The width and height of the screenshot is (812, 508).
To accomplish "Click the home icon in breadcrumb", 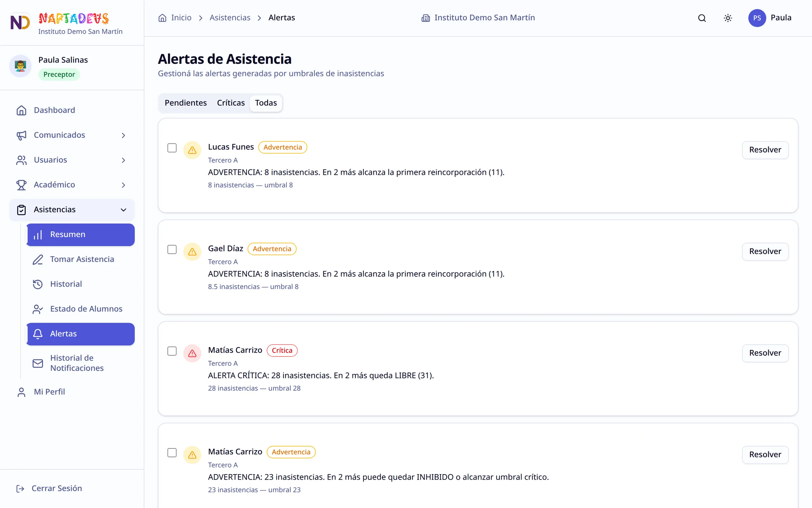I will pyautogui.click(x=162, y=18).
